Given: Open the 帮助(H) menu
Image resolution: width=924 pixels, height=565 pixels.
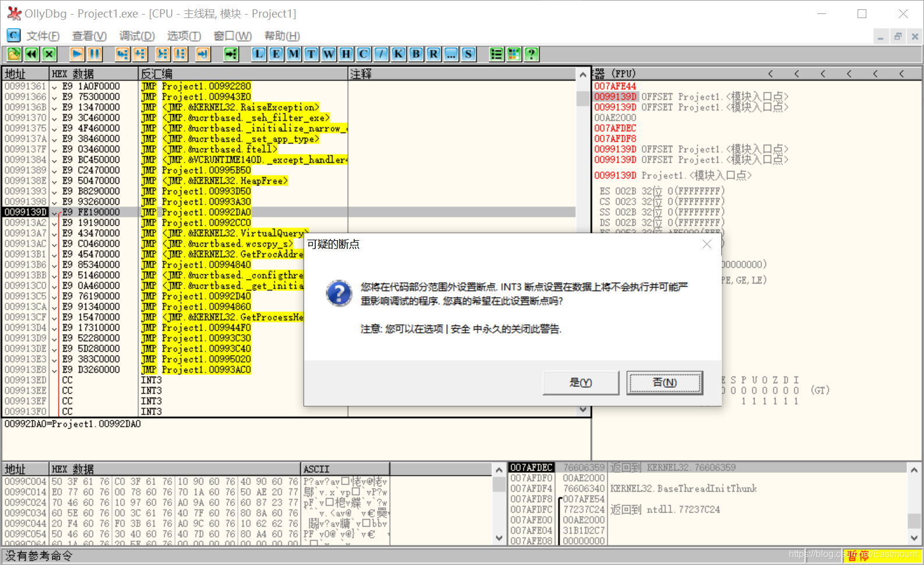Looking at the screenshot, I should pos(282,36).
